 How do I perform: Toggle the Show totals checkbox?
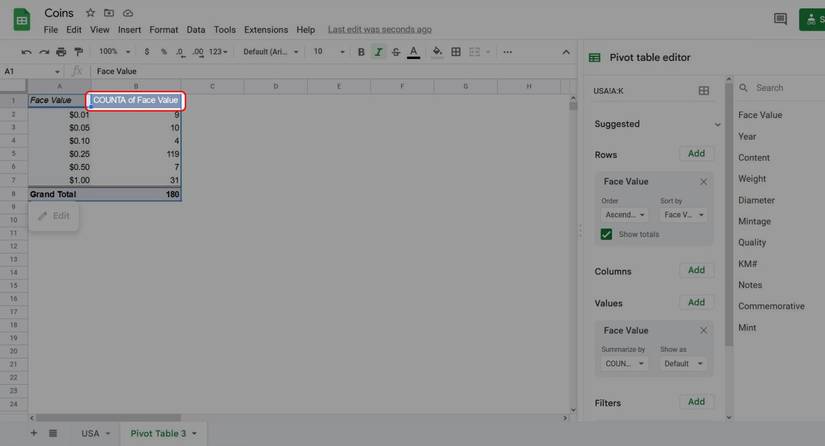tap(606, 234)
